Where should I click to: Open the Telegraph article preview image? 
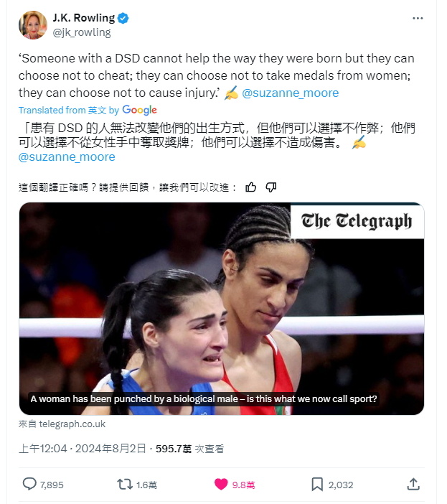click(x=222, y=309)
